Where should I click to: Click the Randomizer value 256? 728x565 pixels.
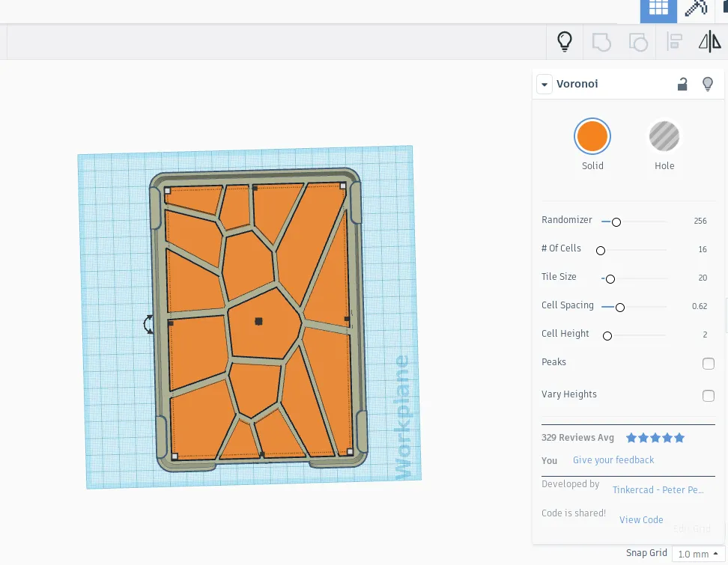click(700, 222)
